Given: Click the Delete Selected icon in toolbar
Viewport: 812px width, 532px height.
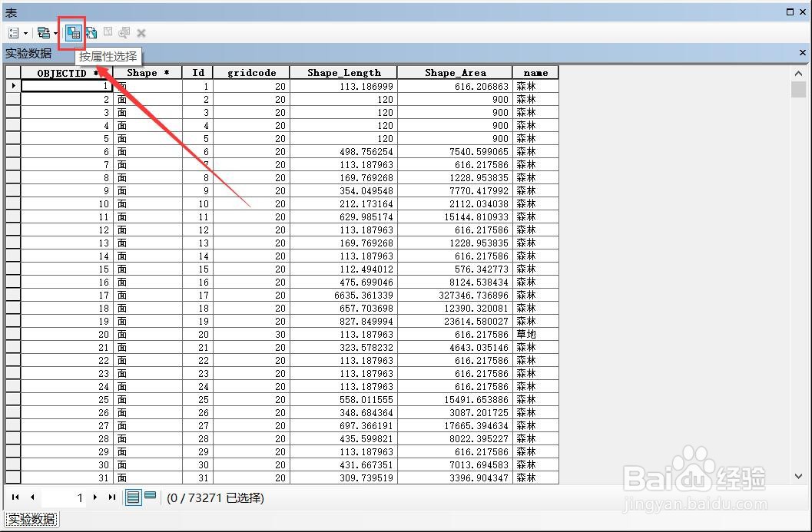Looking at the screenshot, I should coord(141,34).
